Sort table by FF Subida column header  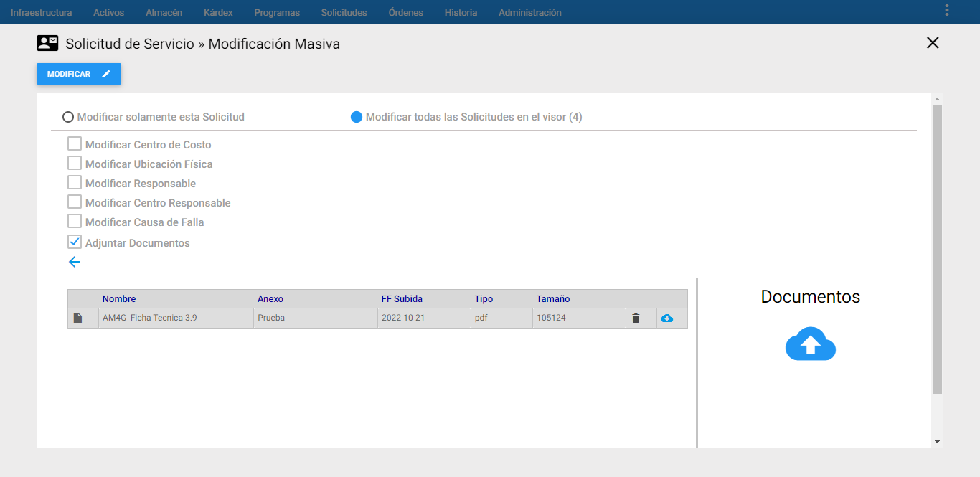pos(402,298)
